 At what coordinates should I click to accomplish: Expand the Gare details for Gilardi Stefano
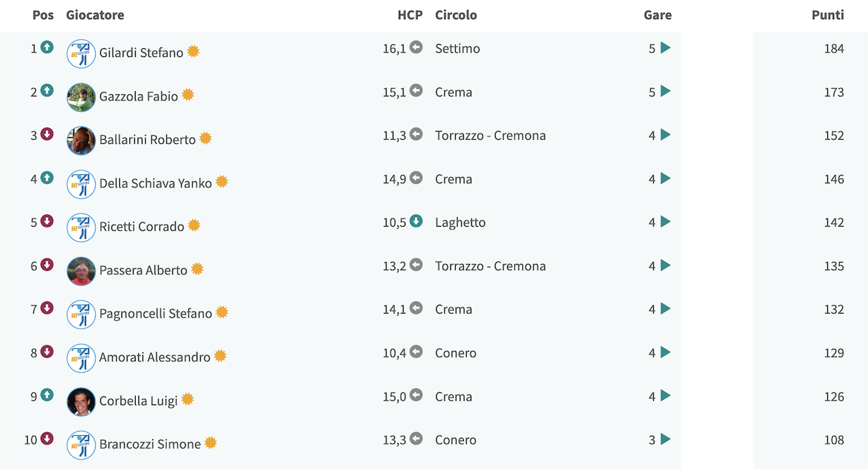coord(665,48)
